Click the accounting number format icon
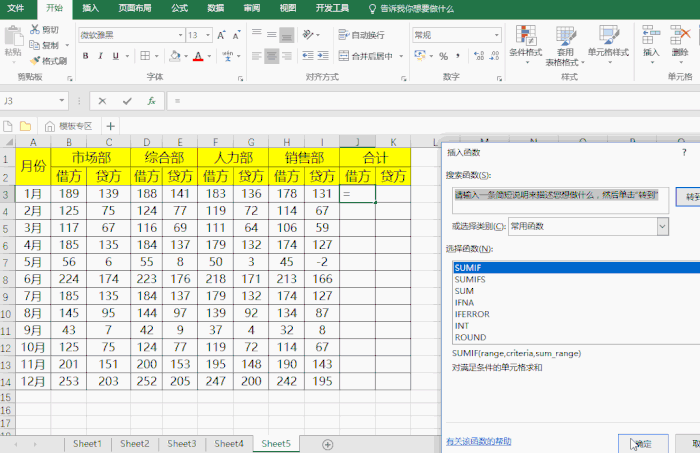Image resolution: width=700 pixels, height=453 pixels. (420, 55)
